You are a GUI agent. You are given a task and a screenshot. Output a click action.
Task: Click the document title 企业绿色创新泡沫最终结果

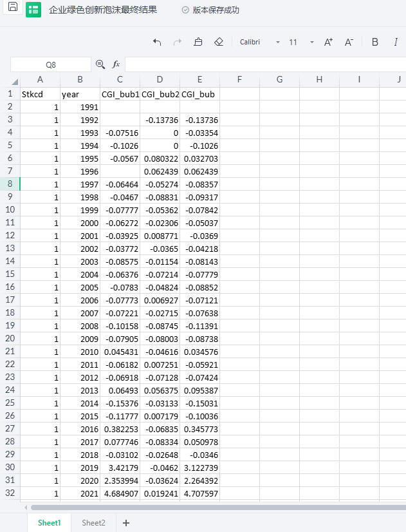(103, 10)
